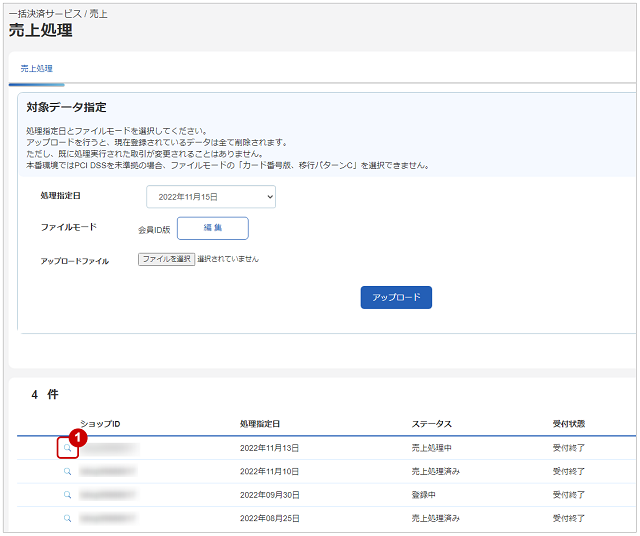Click the 4 件 result count
640x536 pixels.
45,394
